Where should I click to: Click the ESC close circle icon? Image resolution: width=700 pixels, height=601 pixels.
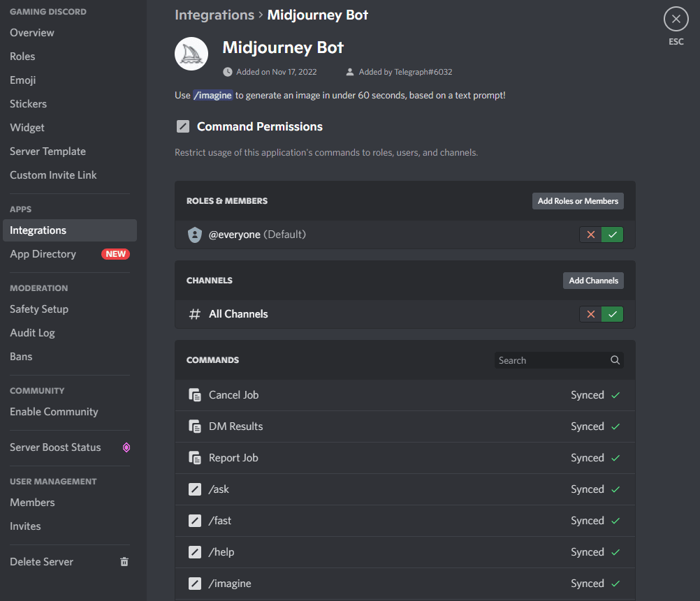pyautogui.click(x=676, y=19)
